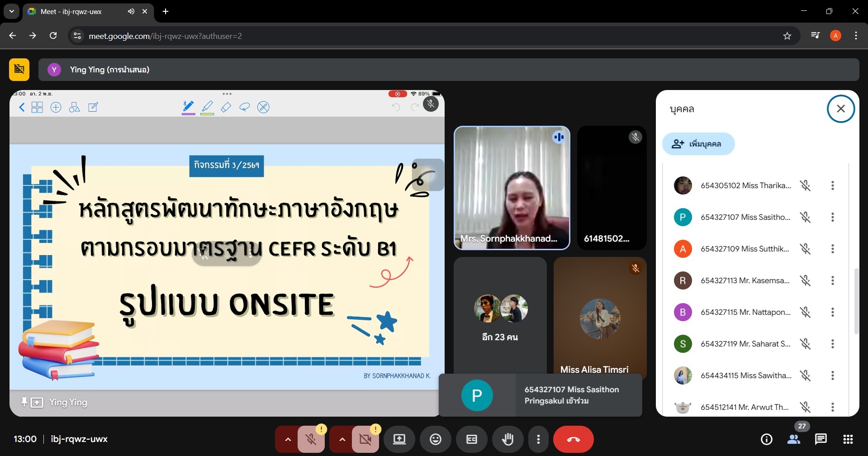
Task: Click Mrs. Sornphakkhanad's video tile
Action: click(x=512, y=188)
